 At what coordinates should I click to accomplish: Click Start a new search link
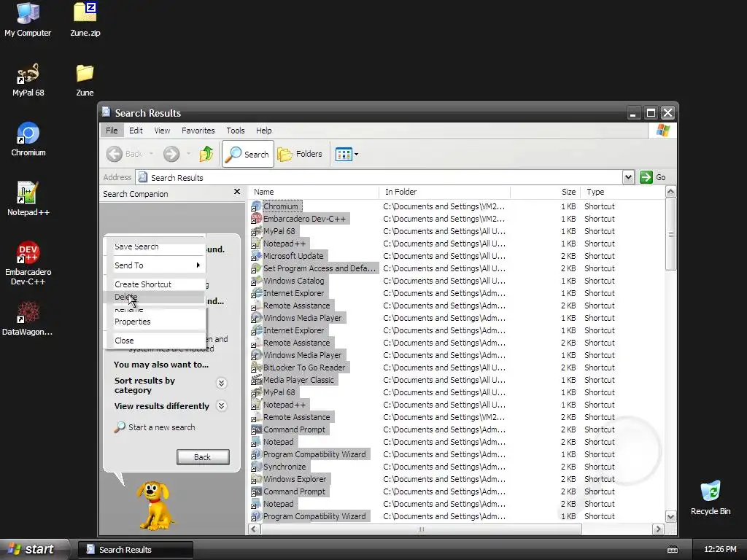tap(161, 427)
